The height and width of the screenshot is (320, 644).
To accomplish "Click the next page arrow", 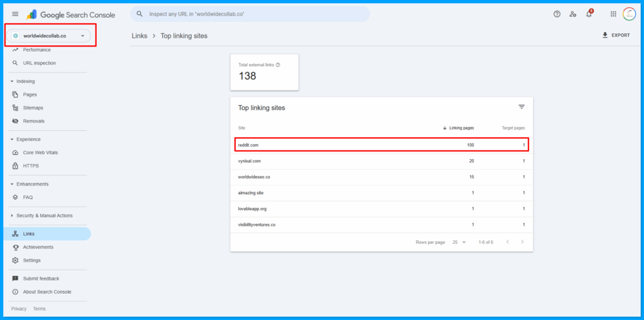I will [x=523, y=242].
